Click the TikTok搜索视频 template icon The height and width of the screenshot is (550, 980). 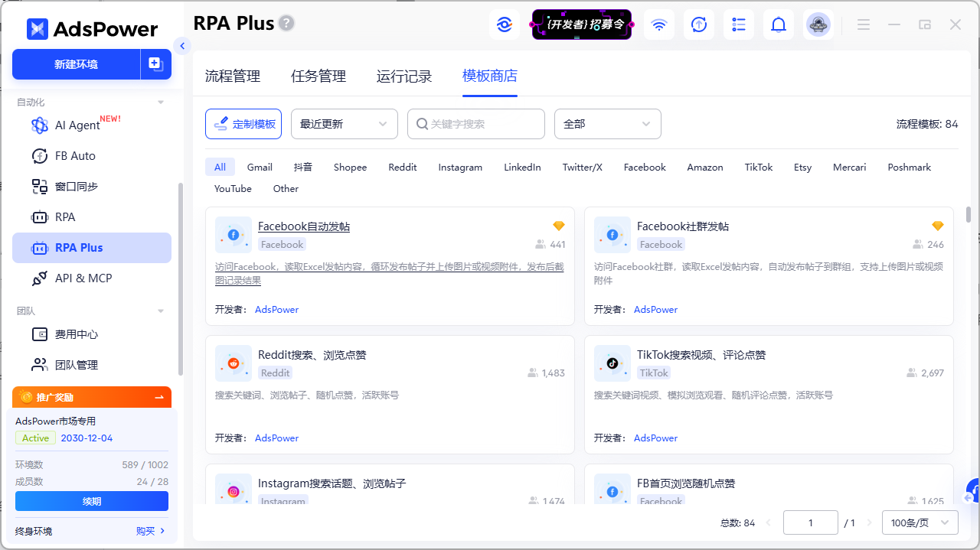click(x=612, y=363)
